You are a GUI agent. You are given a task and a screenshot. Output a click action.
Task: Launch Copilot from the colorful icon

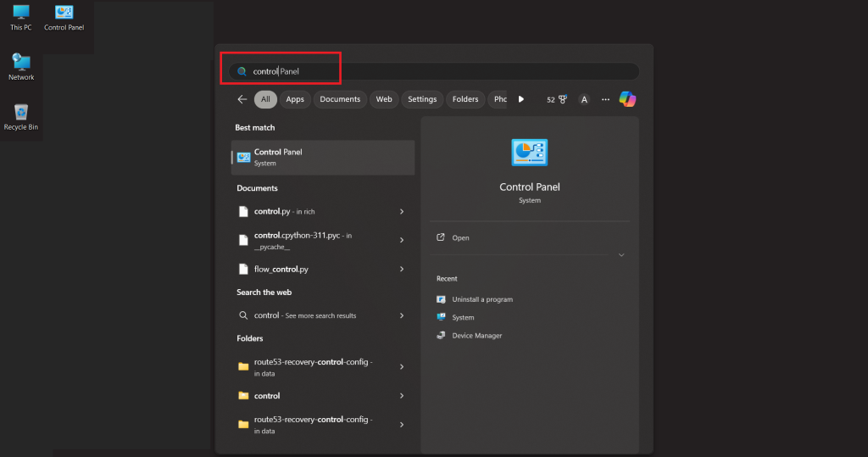[x=627, y=99]
